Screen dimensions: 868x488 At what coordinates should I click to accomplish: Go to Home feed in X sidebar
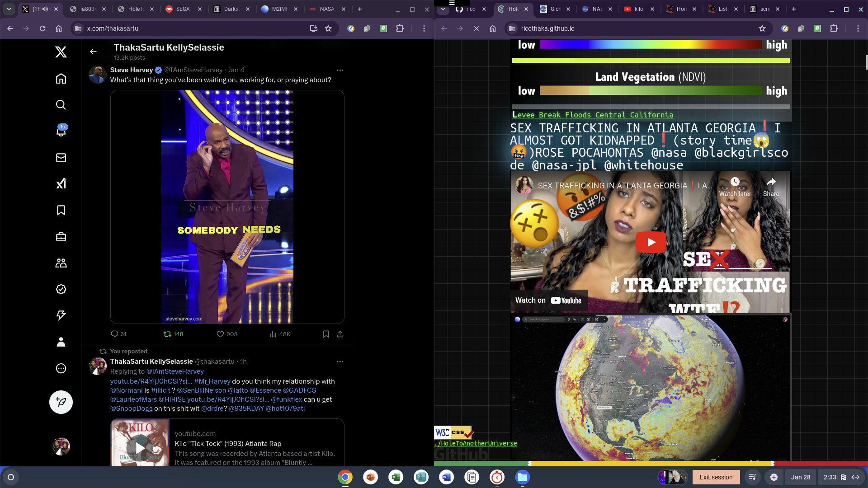(x=61, y=79)
